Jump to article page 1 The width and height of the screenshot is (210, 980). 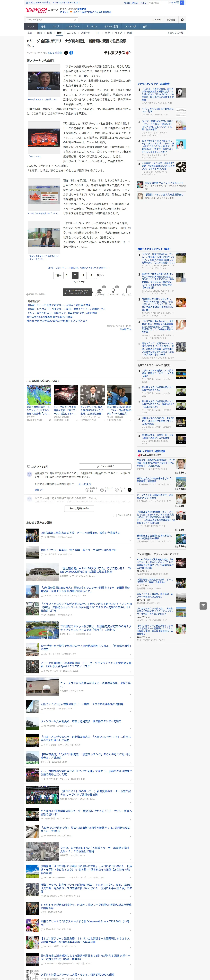67,275
